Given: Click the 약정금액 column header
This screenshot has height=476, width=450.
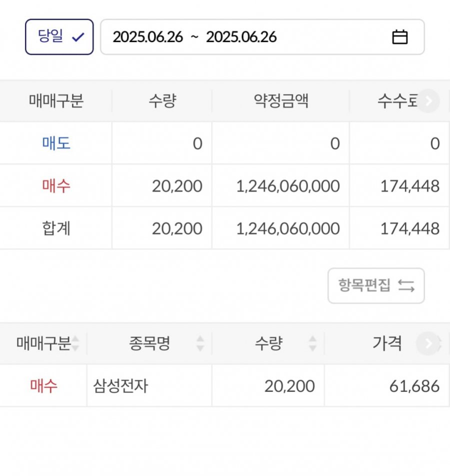Looking at the screenshot, I should (281, 101).
